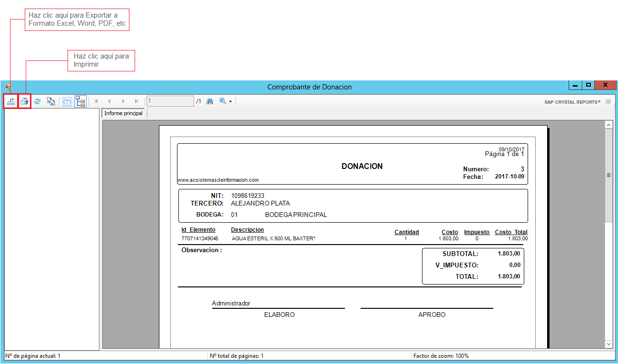Click the application icon in the title bar
Image resolution: width=618 pixels, height=364 pixels.
pyautogui.click(x=9, y=87)
